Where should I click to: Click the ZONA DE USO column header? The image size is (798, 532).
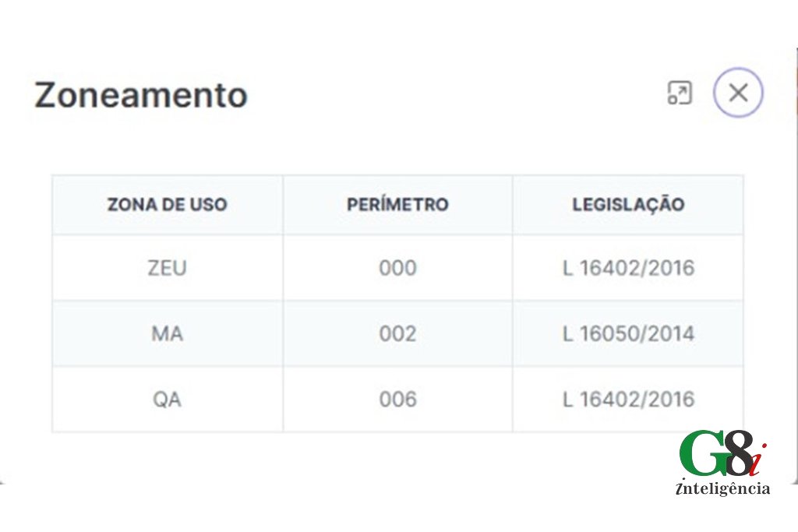pyautogui.click(x=168, y=204)
